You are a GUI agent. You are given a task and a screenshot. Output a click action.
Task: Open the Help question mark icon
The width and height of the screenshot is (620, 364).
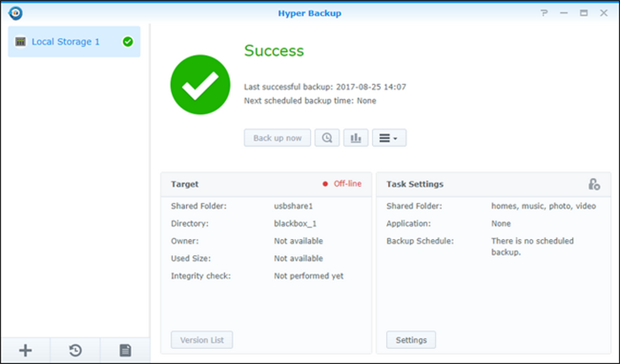point(544,13)
